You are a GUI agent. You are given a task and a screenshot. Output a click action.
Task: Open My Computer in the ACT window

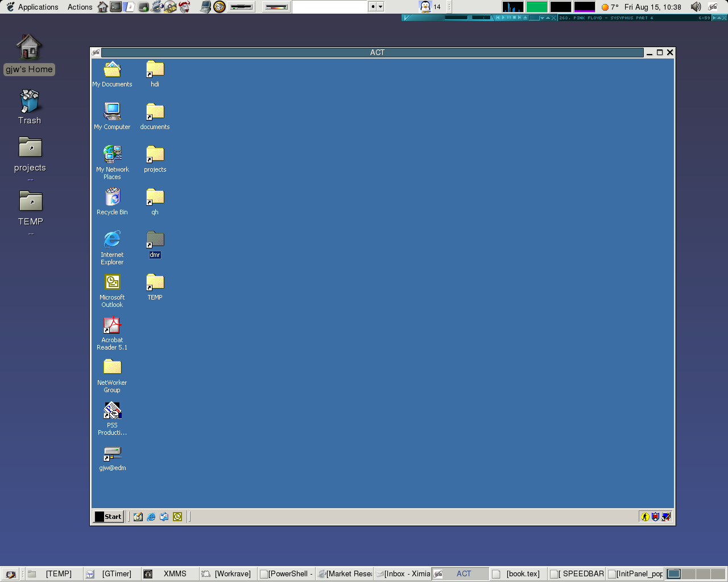(x=111, y=111)
